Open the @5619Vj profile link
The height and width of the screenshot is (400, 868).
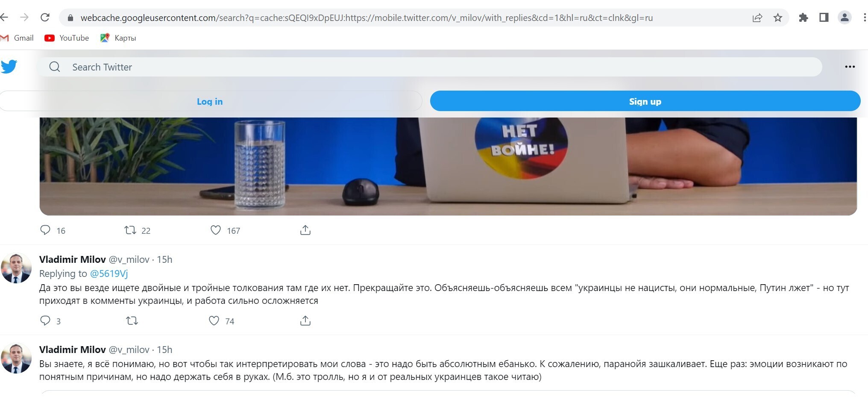109,274
